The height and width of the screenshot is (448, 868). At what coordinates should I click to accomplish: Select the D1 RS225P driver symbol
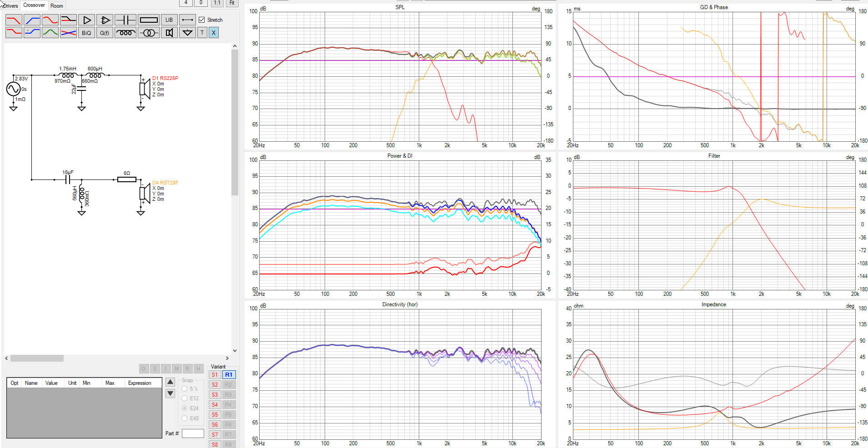coord(145,89)
